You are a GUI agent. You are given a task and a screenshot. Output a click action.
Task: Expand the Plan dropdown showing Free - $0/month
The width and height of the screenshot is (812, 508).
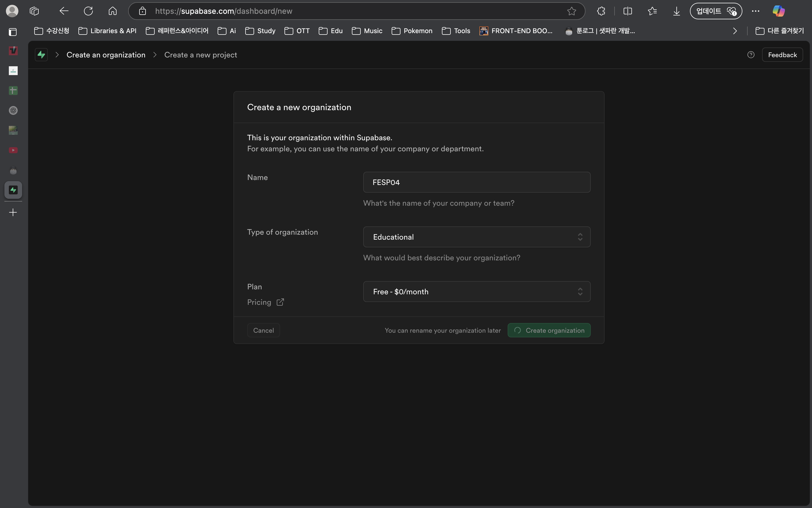(x=477, y=292)
